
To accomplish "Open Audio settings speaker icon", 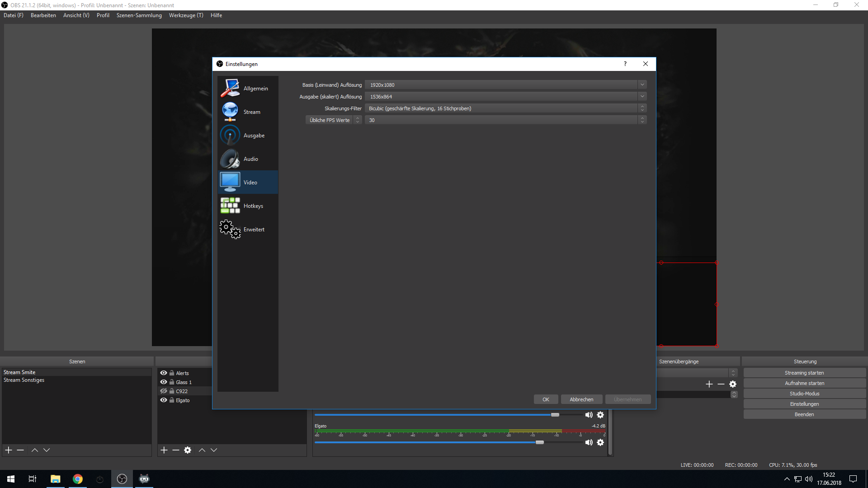I will tap(230, 159).
